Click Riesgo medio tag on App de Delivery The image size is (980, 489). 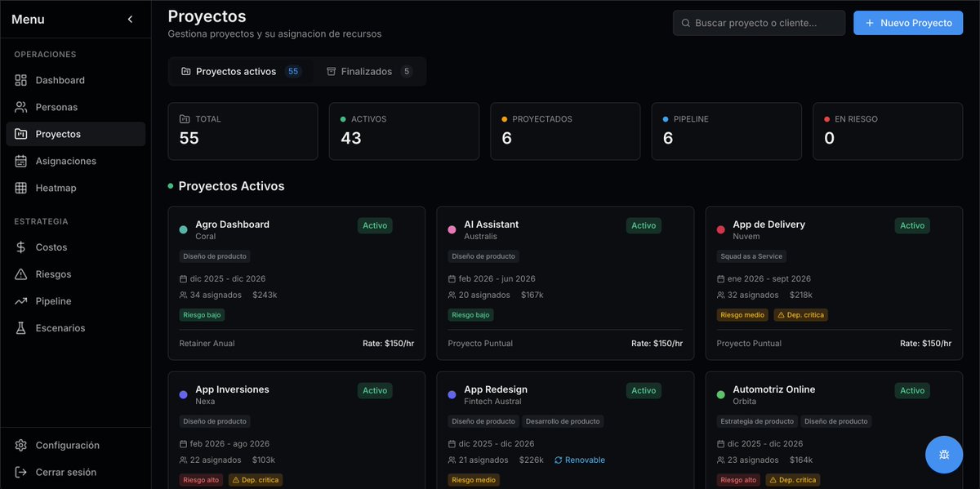[x=742, y=315]
